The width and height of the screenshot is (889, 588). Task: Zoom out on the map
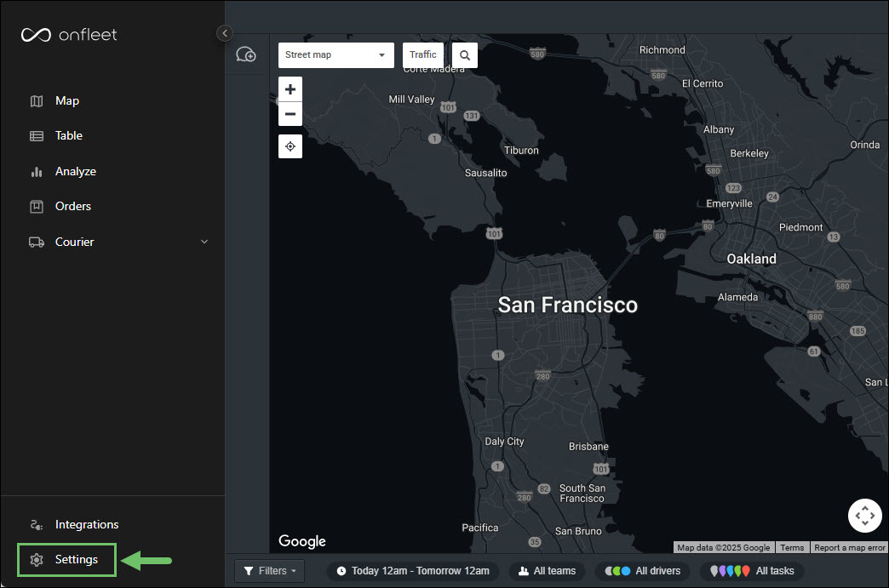(290, 114)
